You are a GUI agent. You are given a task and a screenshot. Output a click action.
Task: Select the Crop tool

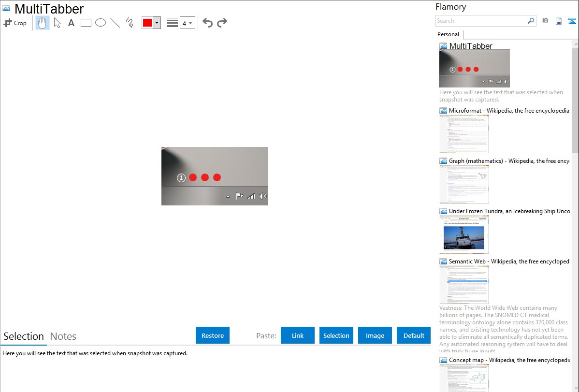[x=15, y=23]
